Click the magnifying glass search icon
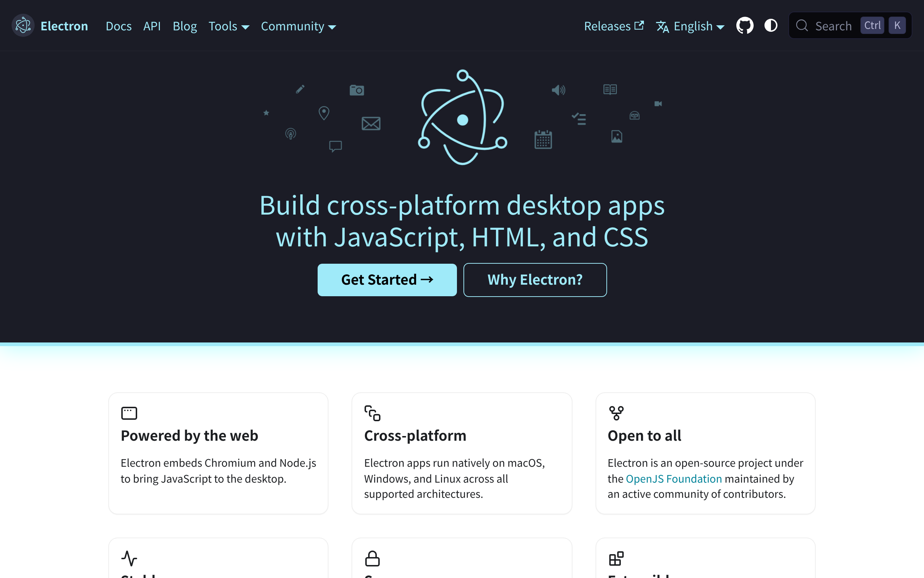Screen dimensions: 924x578 [x=802, y=26]
